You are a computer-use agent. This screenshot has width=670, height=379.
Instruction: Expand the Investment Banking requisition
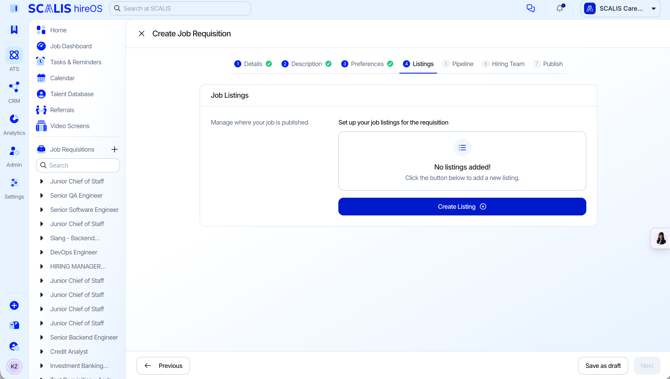pos(41,366)
